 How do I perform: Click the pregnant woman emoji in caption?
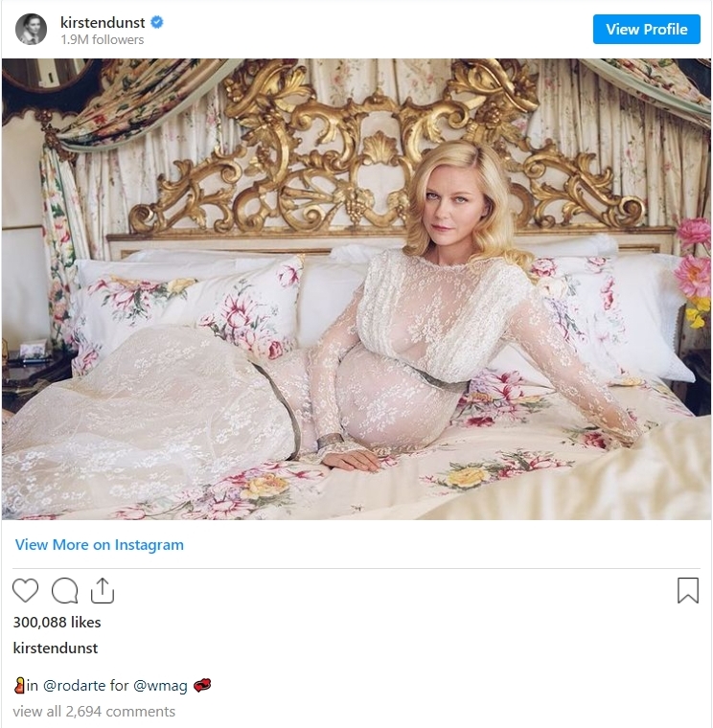tap(19, 685)
